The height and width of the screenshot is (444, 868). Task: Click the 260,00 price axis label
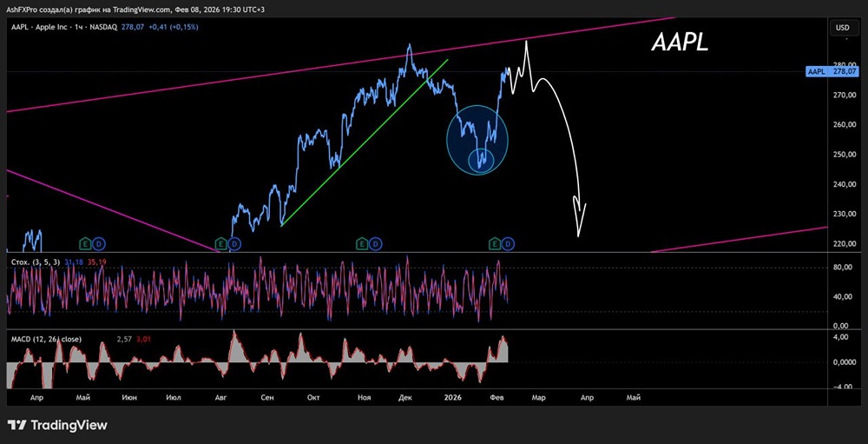(845, 125)
